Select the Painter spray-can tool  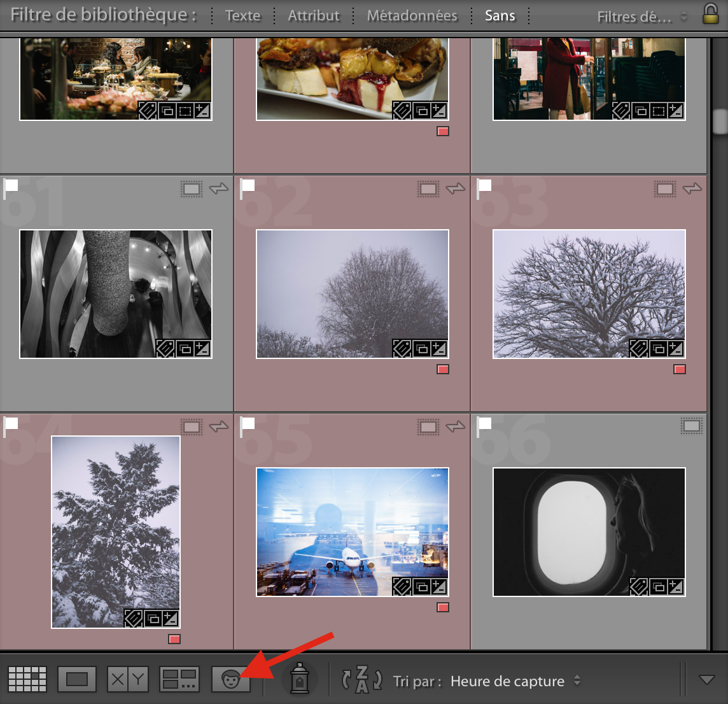pyautogui.click(x=298, y=679)
